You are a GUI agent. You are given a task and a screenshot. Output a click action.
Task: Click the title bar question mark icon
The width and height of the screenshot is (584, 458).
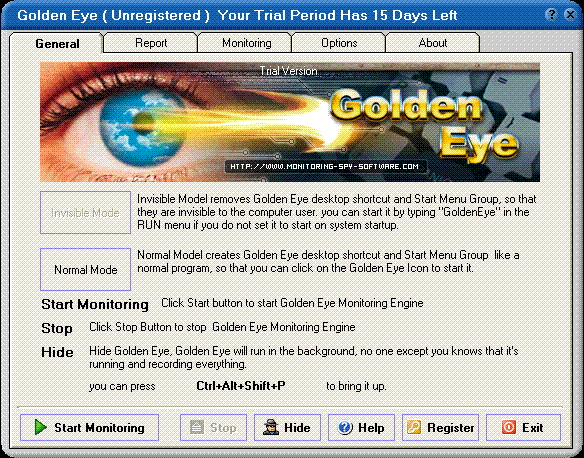point(552,15)
